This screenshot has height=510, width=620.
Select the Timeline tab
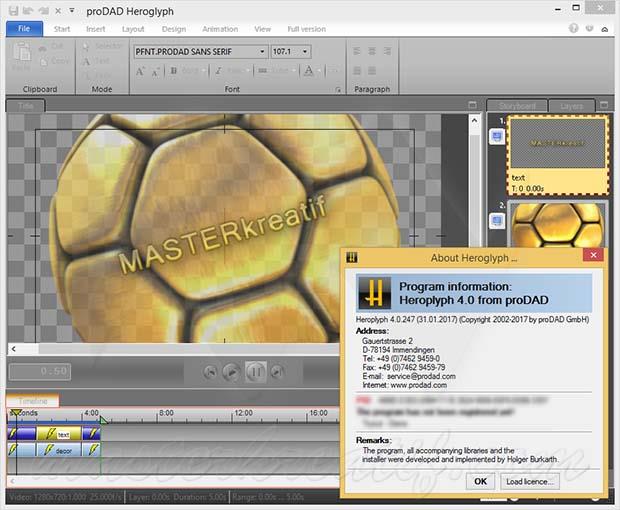click(33, 400)
